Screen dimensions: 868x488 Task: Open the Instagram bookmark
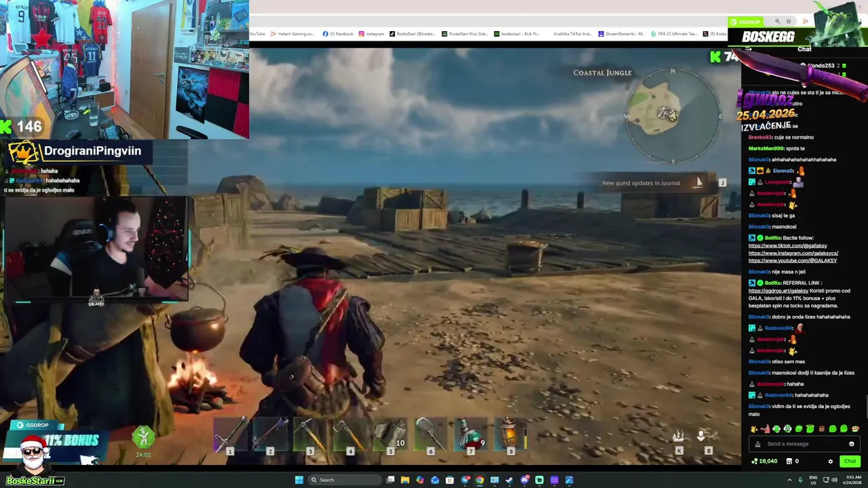pyautogui.click(x=372, y=34)
